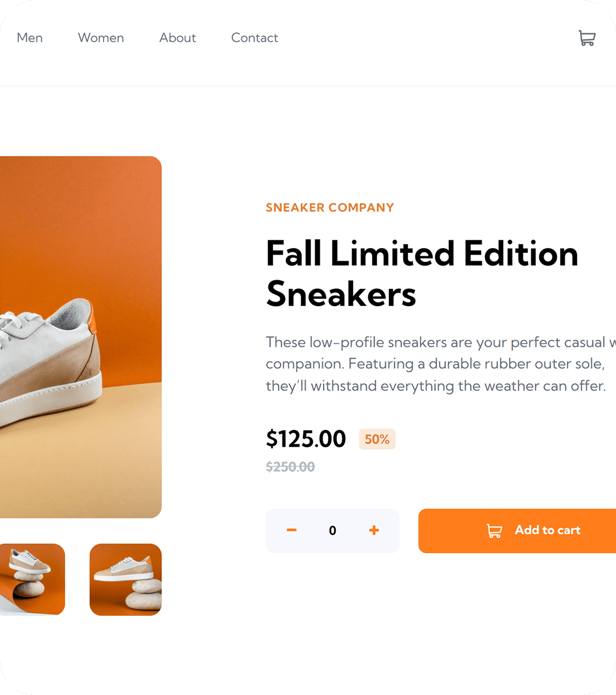Click the quantity value field showing 0
The height and width of the screenshot is (695, 616).
332,531
